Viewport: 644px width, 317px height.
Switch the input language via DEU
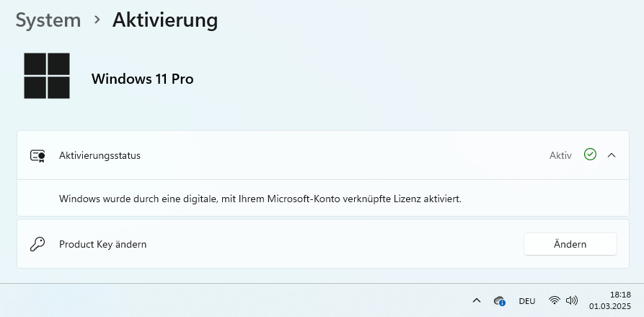tap(527, 301)
